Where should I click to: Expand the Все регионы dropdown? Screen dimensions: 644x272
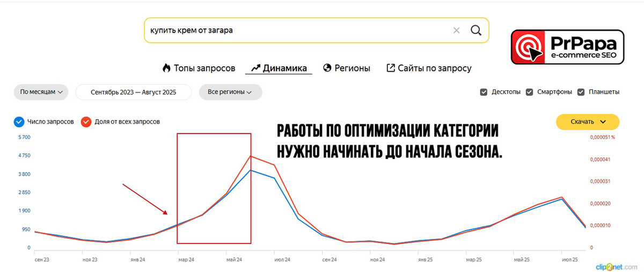230,92
